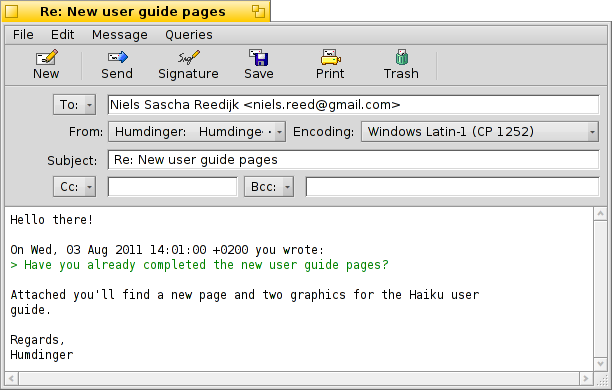Click the close box in the title tab
The height and width of the screenshot is (390, 612).
click(x=12, y=12)
